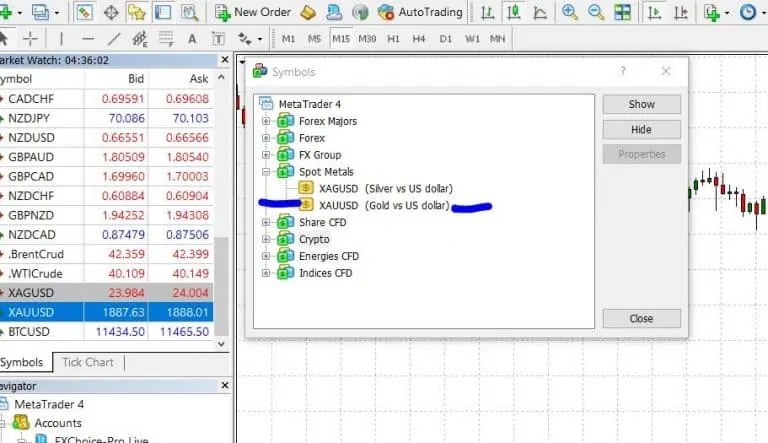
Task: Select the crosshair tool
Action: (30, 38)
